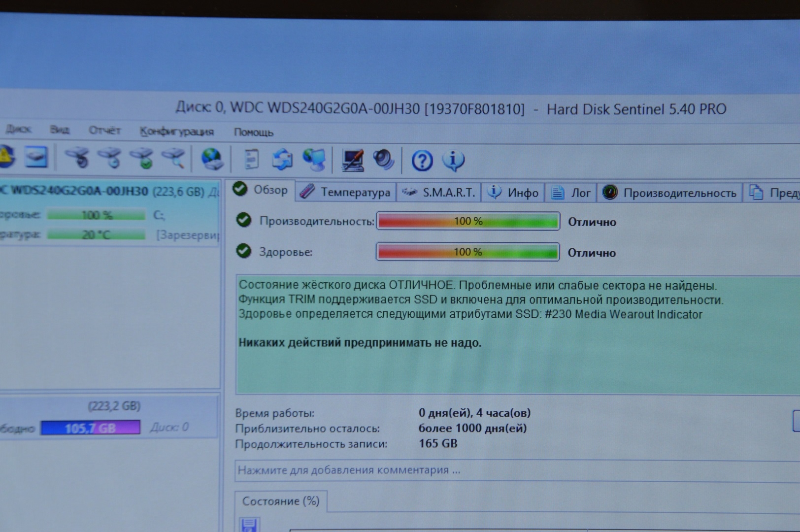Click the globe with disk toolbar icon
Screen dimensions: 800x532
tap(212, 159)
